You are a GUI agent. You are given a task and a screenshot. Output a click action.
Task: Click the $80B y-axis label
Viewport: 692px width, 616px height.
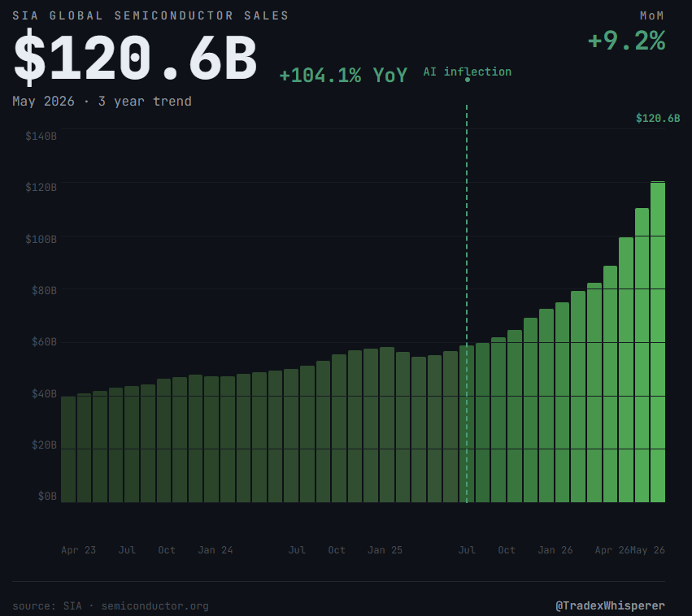(44, 291)
